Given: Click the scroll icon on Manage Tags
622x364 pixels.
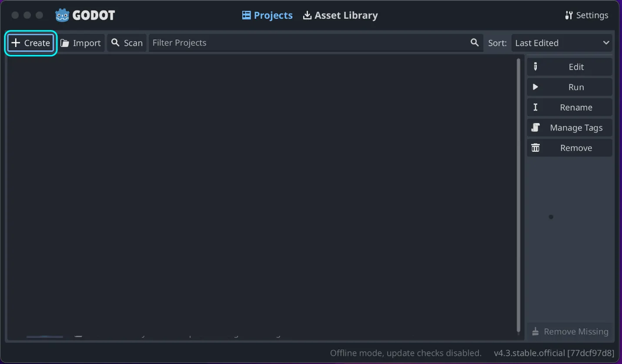Looking at the screenshot, I should pyautogui.click(x=535, y=127).
